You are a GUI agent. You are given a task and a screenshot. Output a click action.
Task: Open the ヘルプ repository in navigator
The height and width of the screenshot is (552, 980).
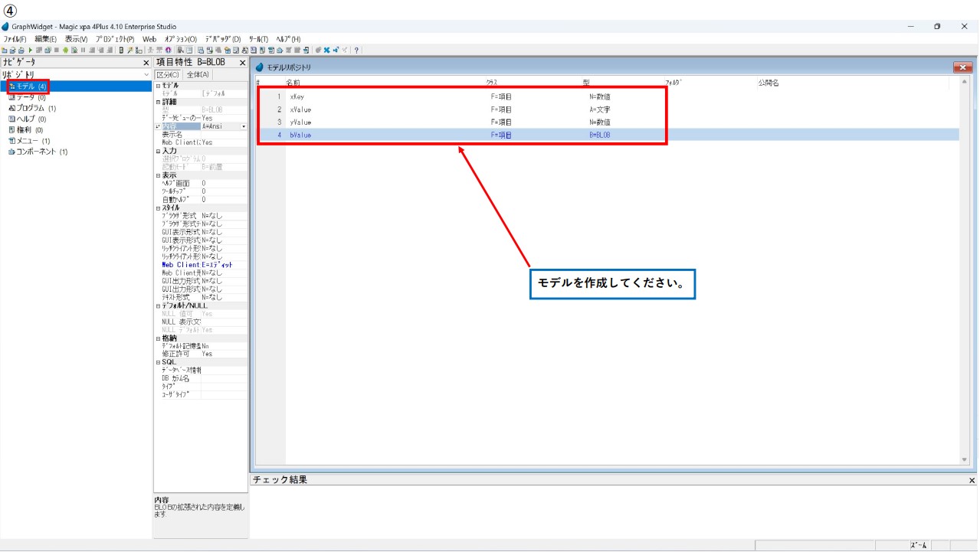27,119
